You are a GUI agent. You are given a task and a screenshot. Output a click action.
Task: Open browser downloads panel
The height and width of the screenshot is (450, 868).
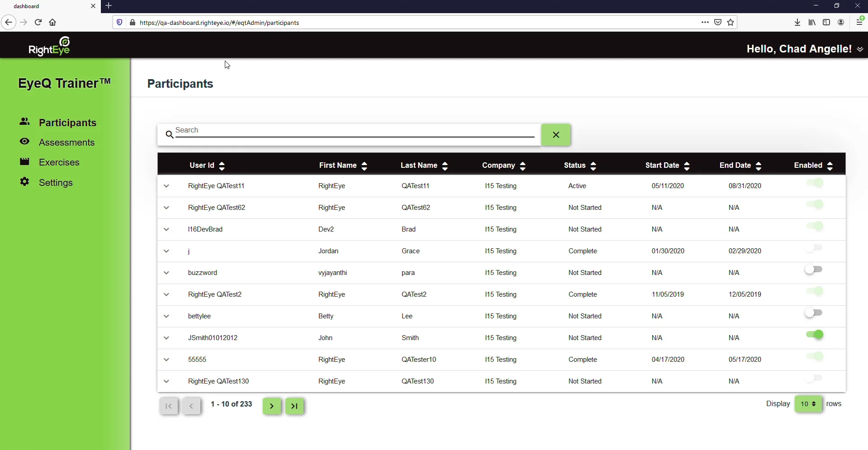[797, 22]
